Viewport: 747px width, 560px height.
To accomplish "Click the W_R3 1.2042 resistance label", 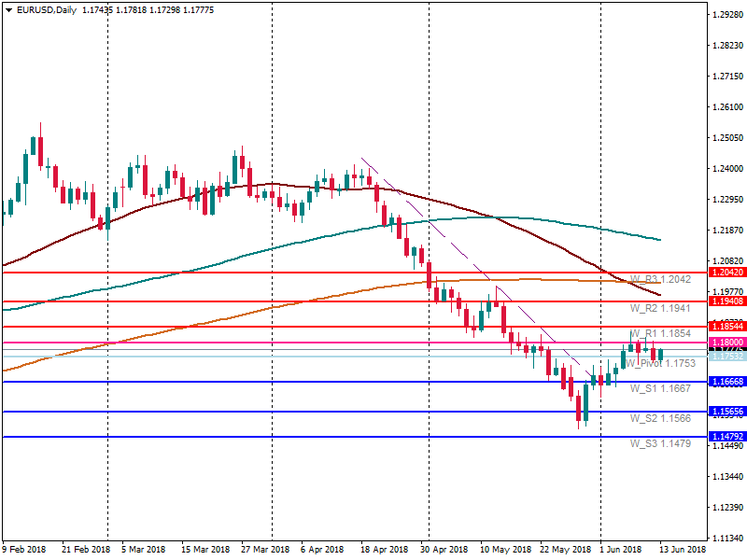I will click(660, 279).
